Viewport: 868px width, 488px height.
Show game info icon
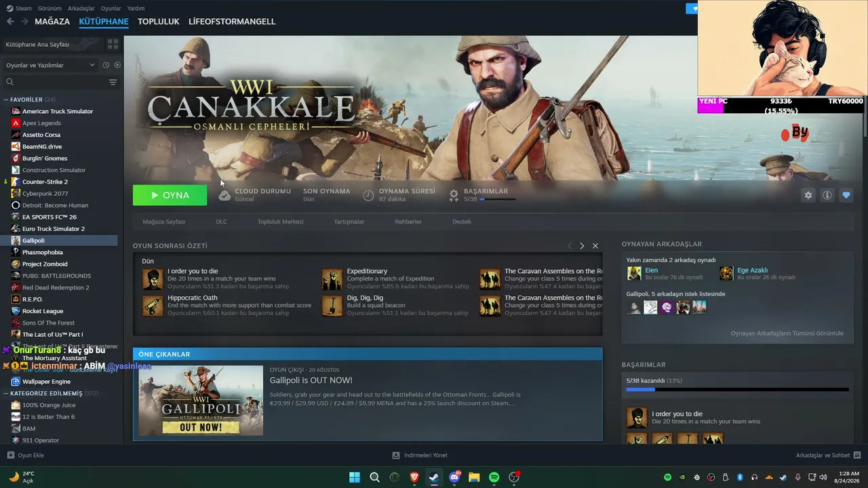pos(827,195)
